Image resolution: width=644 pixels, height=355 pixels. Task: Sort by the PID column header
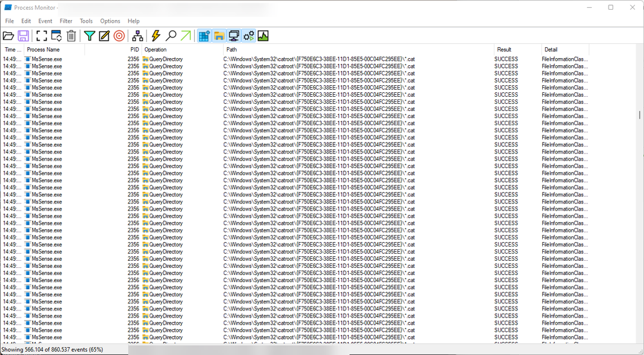point(113,49)
